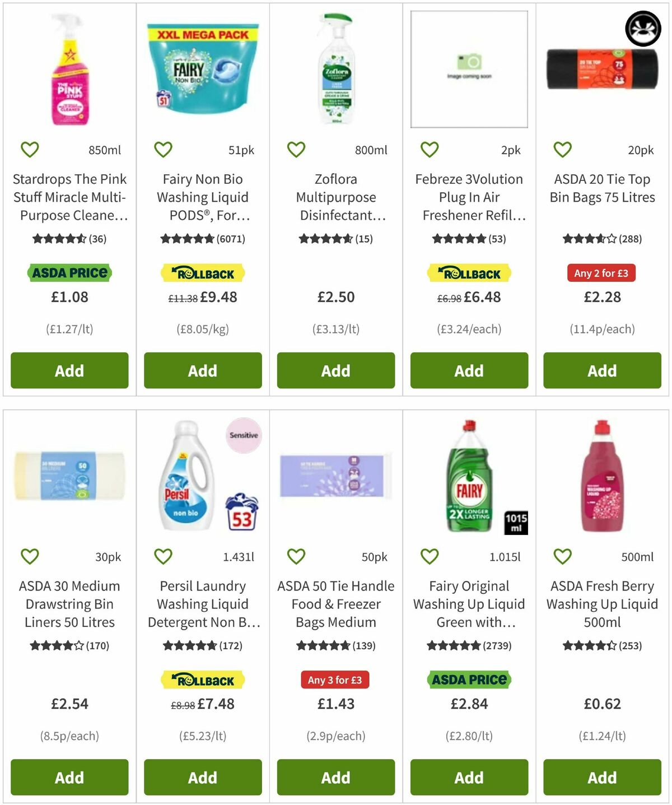Viewport: 672px width, 805px height.
Task: Toggle favourite on ASDA Fresh Berry Washing Up Liquid
Action: point(562,556)
